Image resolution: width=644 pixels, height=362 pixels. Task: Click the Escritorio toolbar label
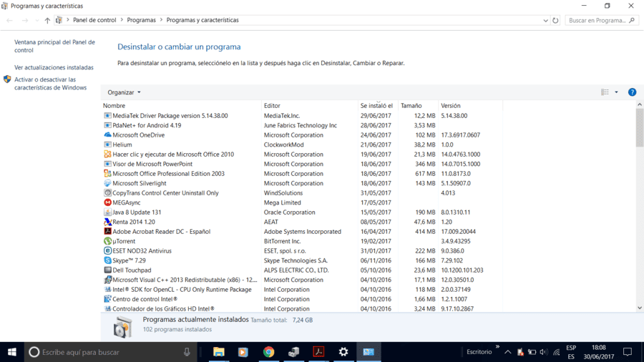coord(479,352)
